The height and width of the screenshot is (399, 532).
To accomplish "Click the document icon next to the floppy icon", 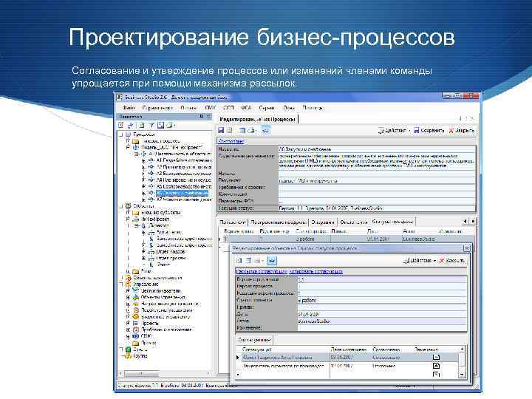I will click(230, 130).
